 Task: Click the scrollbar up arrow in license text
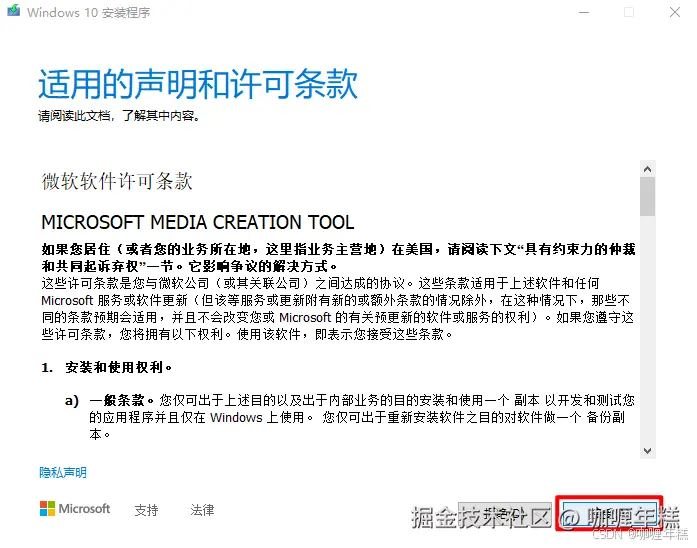pos(647,169)
